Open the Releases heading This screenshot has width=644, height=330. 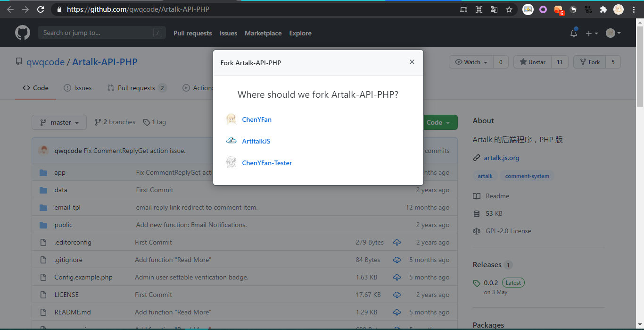coord(487,264)
